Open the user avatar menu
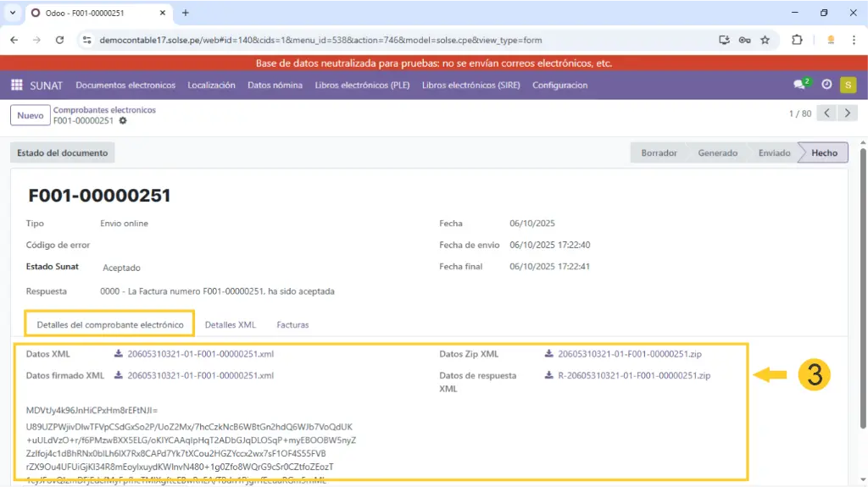This screenshot has width=868, height=487. coord(848,85)
